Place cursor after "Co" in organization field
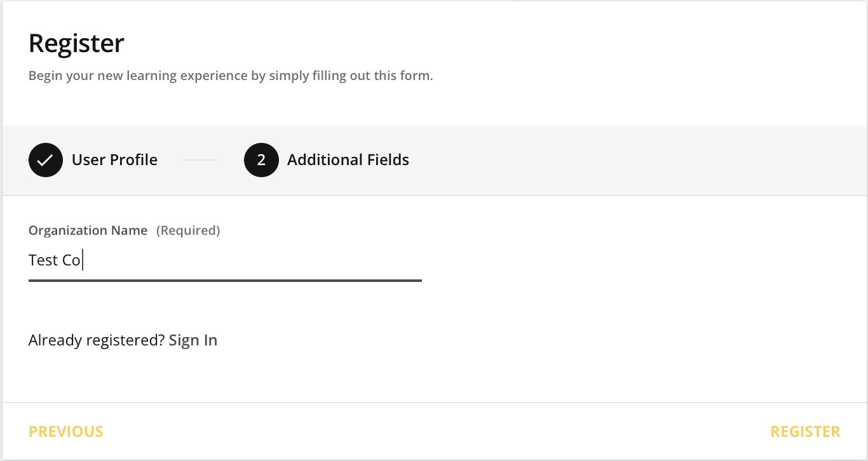The height and width of the screenshot is (461, 868). pyautogui.click(x=82, y=260)
